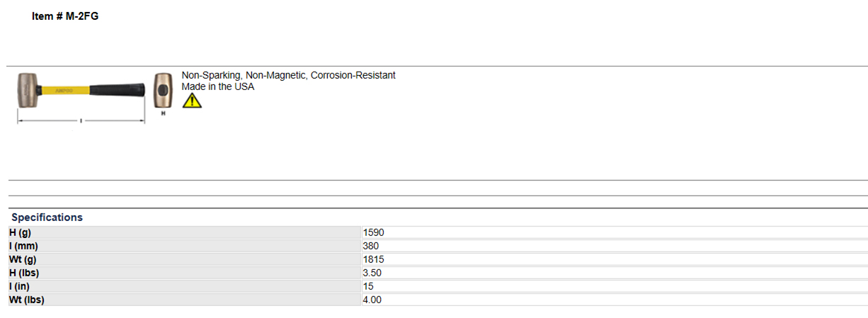Click the hammer head end-view image
This screenshot has width=868, height=318.
164,89
